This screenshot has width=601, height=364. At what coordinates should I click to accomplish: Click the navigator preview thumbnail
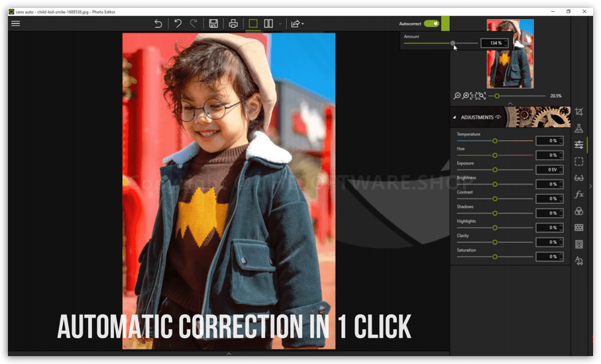coord(510,54)
